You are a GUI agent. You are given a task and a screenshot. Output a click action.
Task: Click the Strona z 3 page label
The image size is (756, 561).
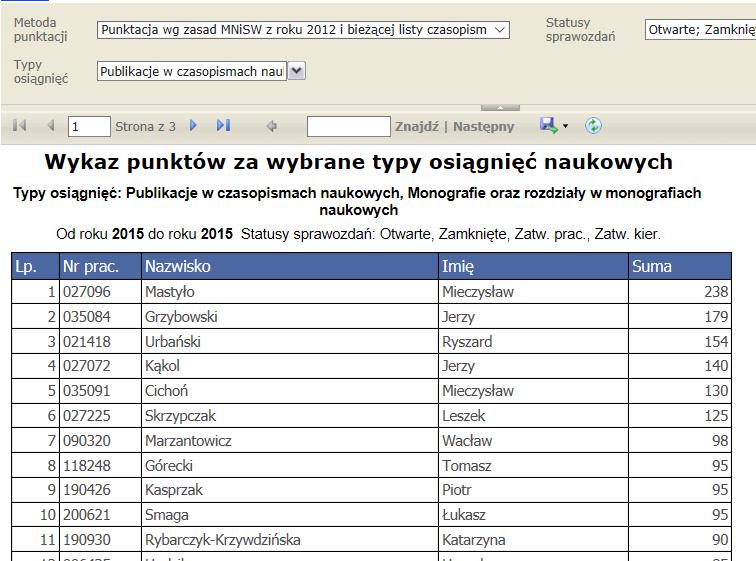click(145, 126)
